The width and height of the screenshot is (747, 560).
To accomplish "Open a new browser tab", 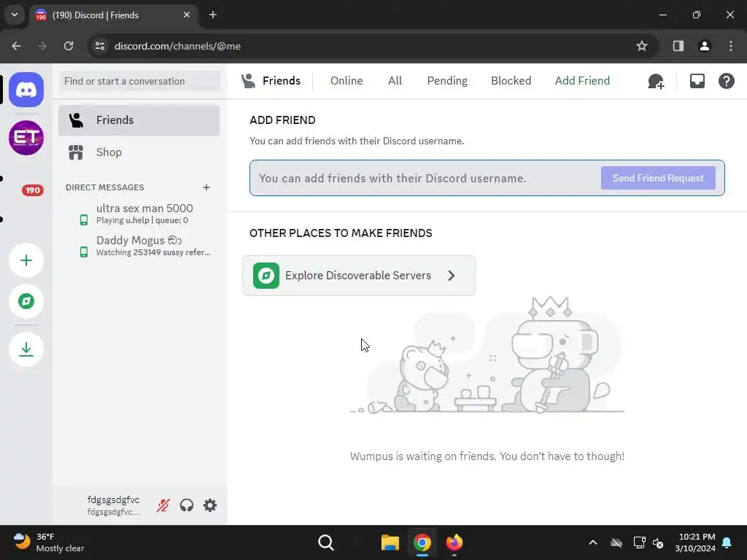I will click(213, 15).
